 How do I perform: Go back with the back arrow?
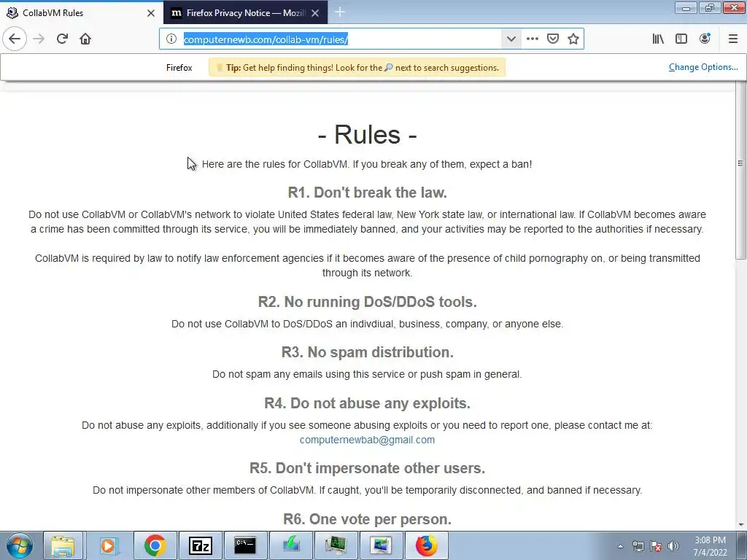click(15, 39)
